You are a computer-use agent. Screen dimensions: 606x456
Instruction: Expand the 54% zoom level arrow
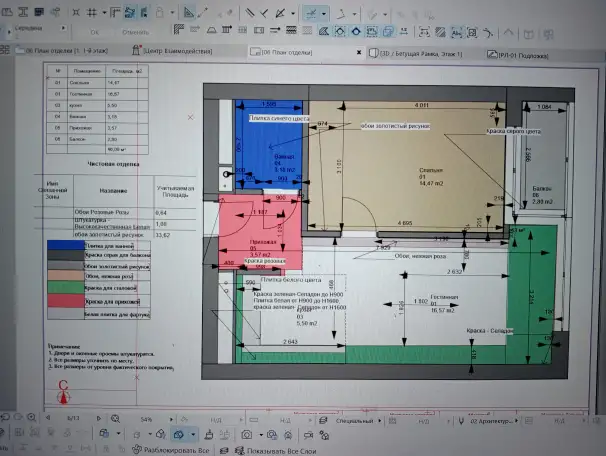click(x=171, y=419)
